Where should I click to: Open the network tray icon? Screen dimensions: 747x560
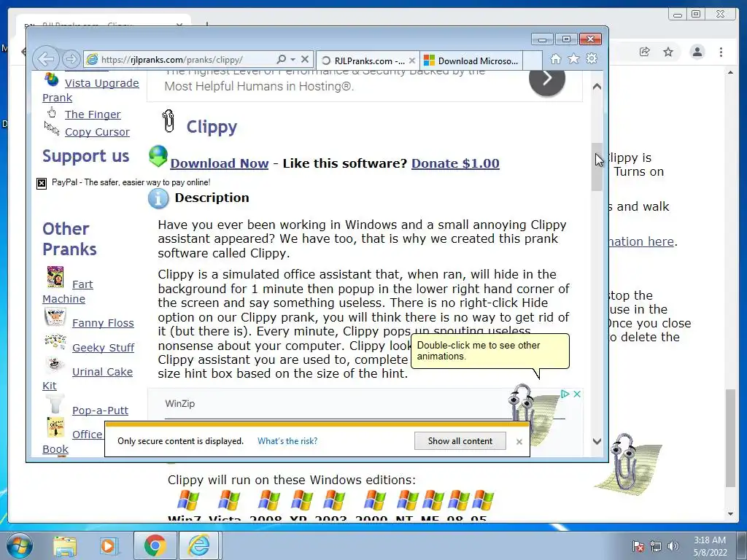[656, 546]
